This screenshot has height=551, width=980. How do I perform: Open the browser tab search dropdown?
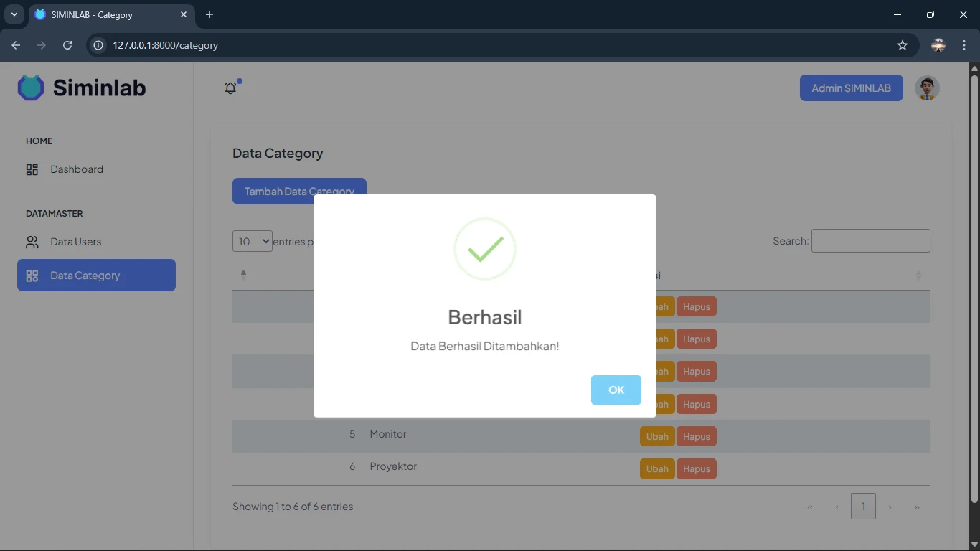(x=14, y=14)
